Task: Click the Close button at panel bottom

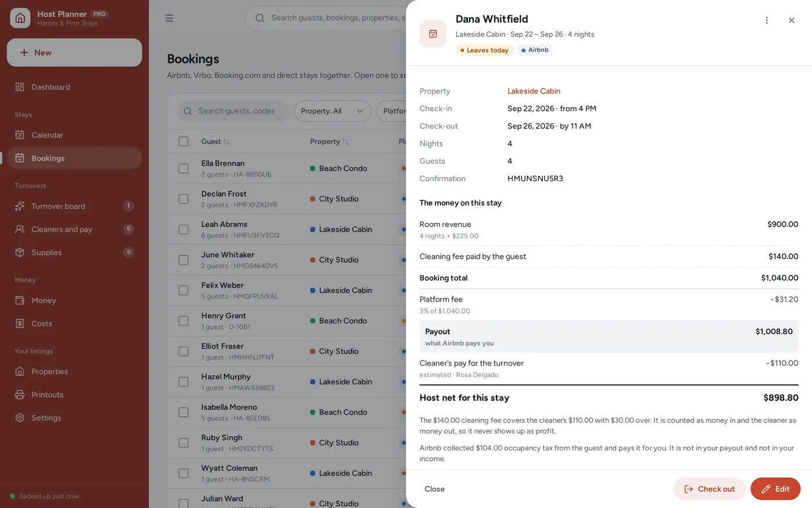Action: pyautogui.click(x=434, y=489)
